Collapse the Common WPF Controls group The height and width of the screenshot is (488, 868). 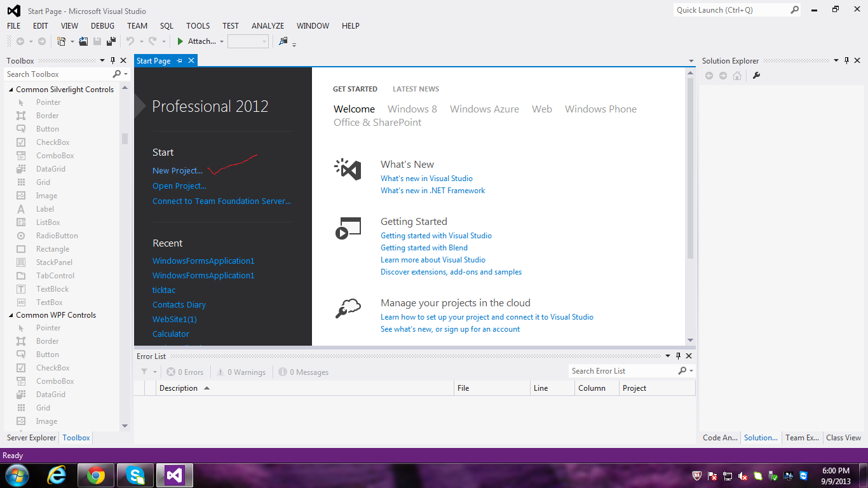pyautogui.click(x=11, y=315)
